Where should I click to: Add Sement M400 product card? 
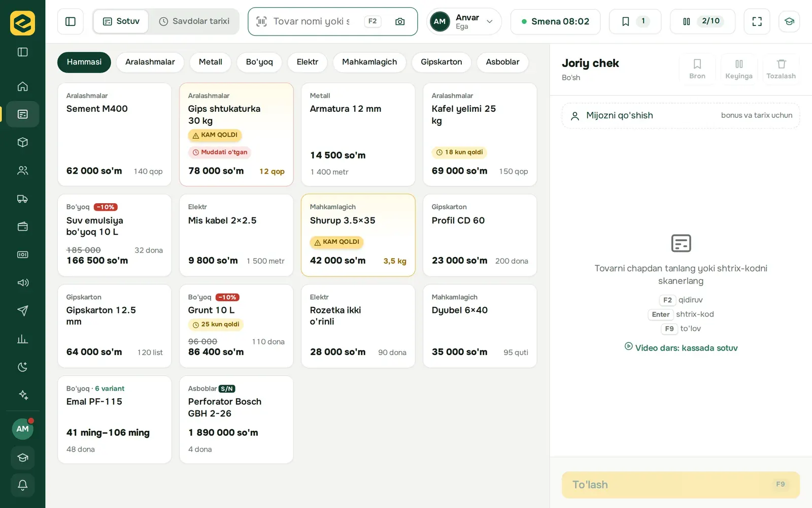pos(115,135)
